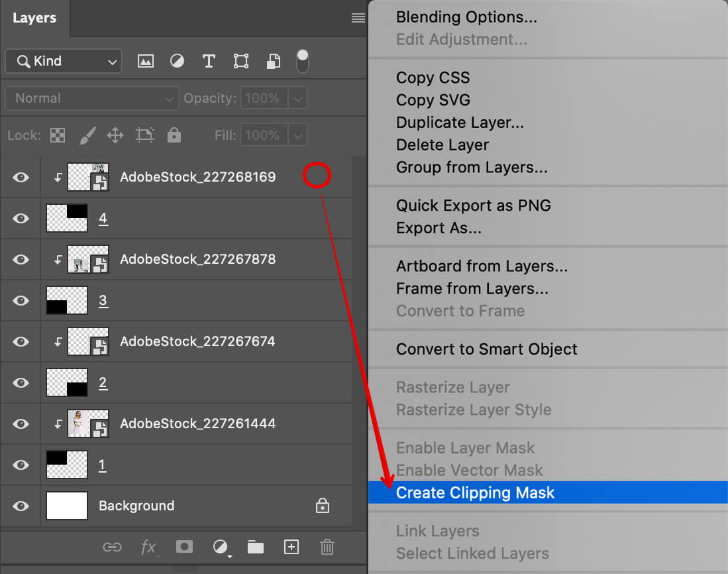Viewport: 728px width, 574px height.
Task: Open the Normal blending mode dropdown
Action: (91, 98)
